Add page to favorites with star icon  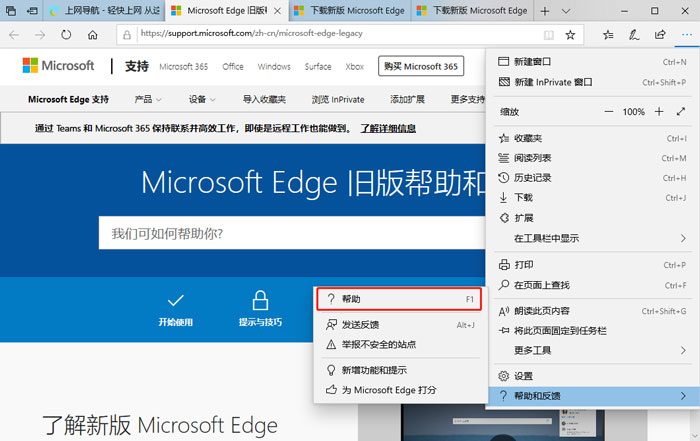[x=570, y=34]
